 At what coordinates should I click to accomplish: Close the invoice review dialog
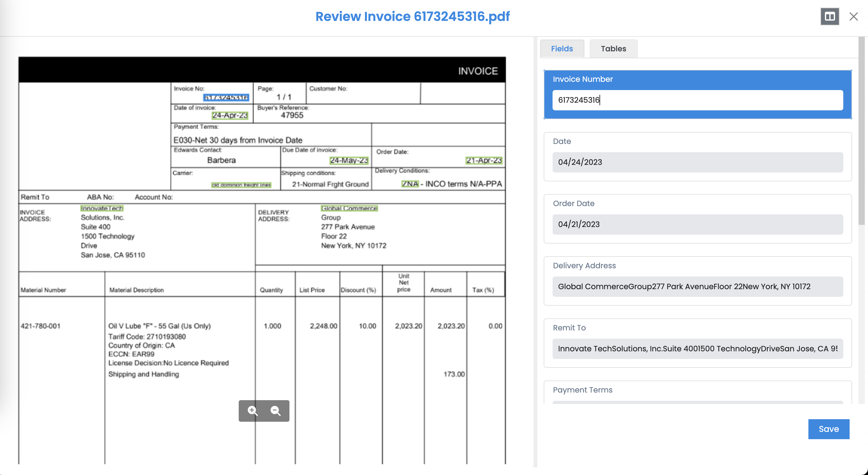click(853, 16)
